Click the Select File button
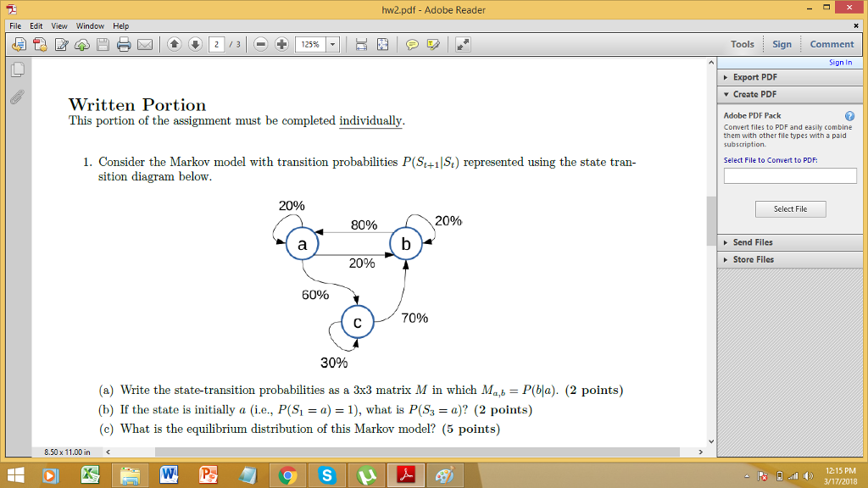 pyautogui.click(x=790, y=208)
